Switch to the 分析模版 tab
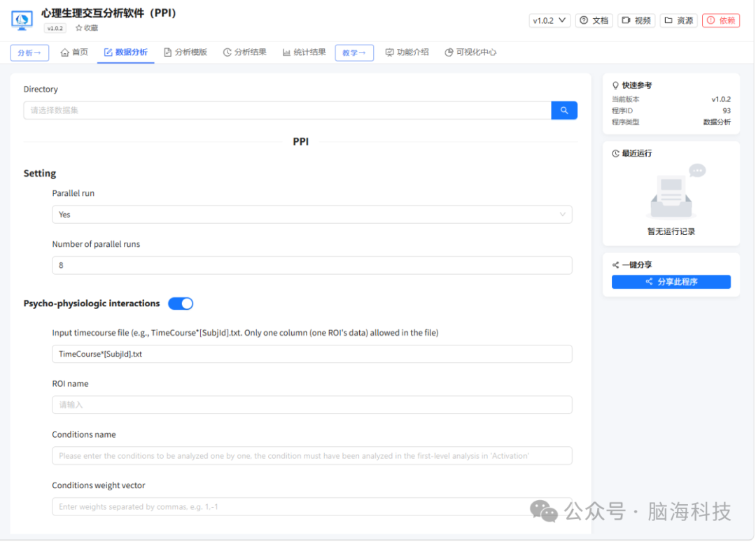 (185, 52)
